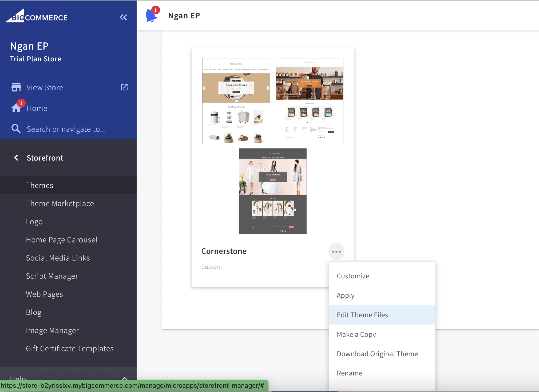The width and height of the screenshot is (539, 392).
Task: Go back using Storefront chevron
Action: (x=16, y=158)
